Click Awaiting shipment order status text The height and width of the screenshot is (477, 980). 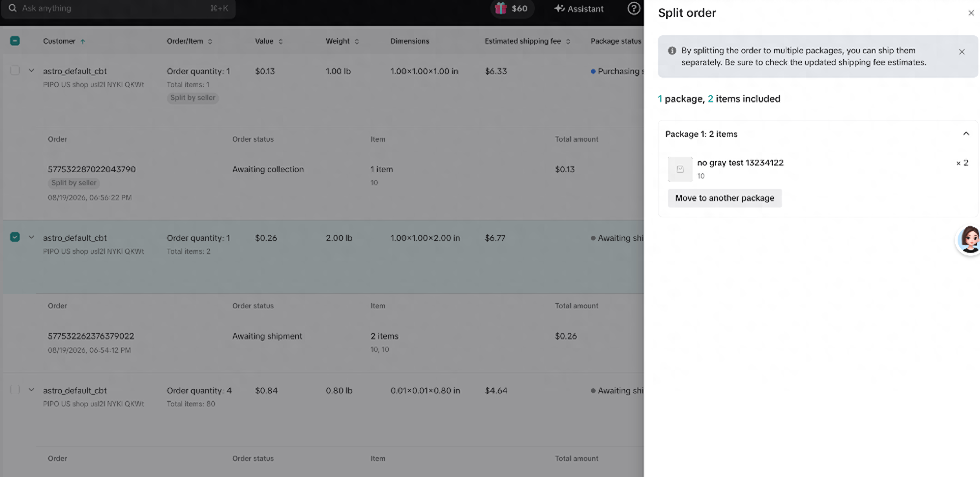pyautogui.click(x=267, y=336)
